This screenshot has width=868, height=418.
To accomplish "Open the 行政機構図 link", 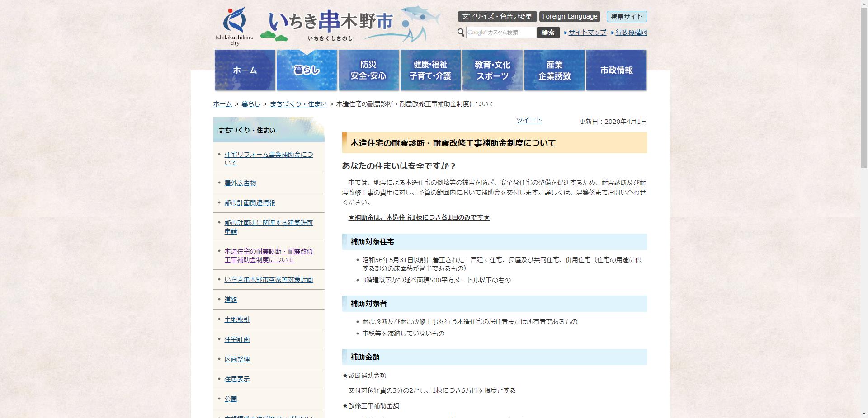I will point(630,33).
